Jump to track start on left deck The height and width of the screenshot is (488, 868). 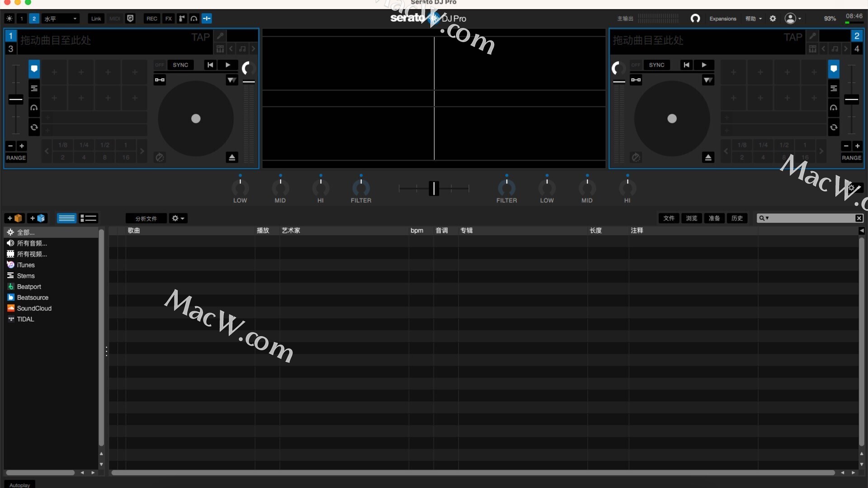pyautogui.click(x=210, y=65)
